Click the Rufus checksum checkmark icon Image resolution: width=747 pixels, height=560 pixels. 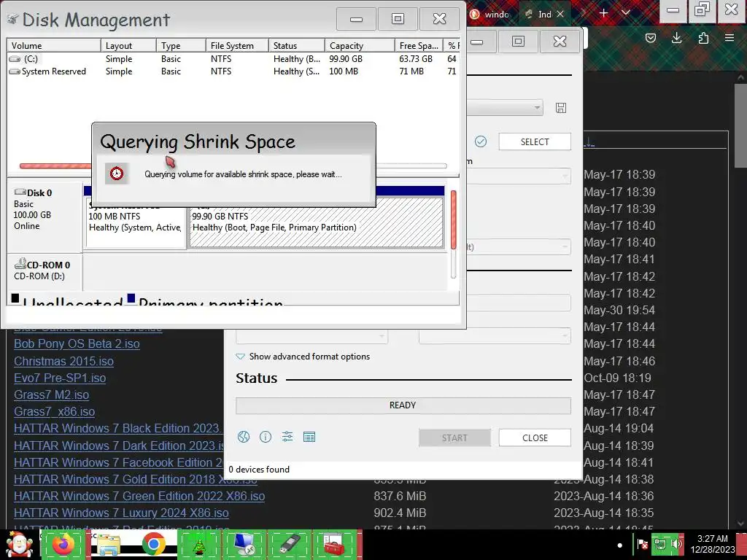[481, 141]
